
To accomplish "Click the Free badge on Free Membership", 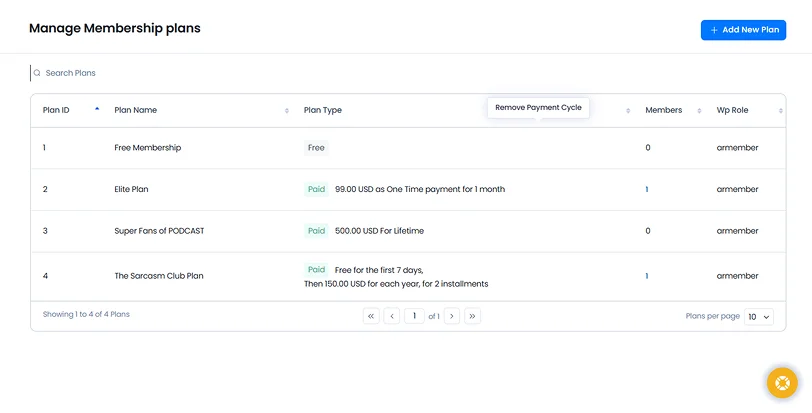I will [x=316, y=148].
